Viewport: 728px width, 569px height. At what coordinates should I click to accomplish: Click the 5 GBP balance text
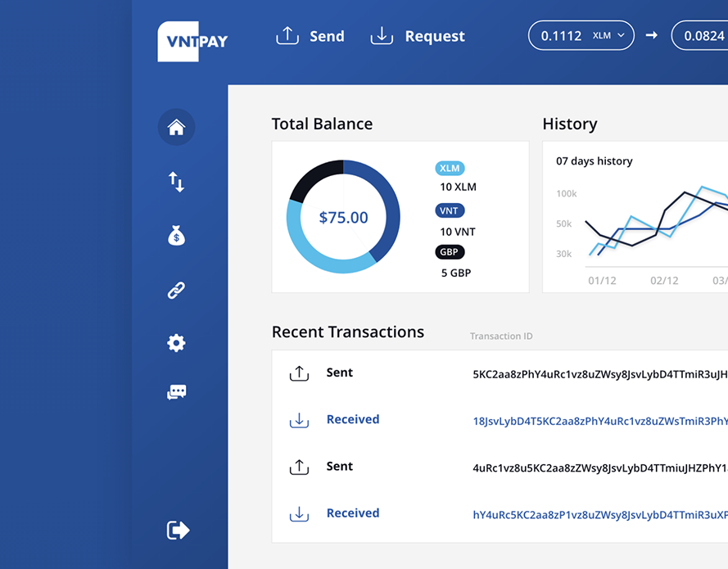[456, 273]
